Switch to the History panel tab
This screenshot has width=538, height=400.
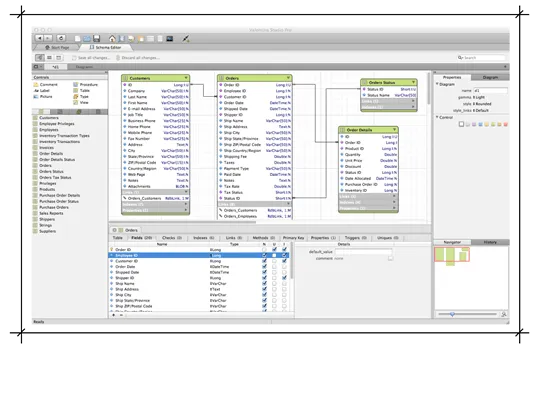(x=490, y=242)
